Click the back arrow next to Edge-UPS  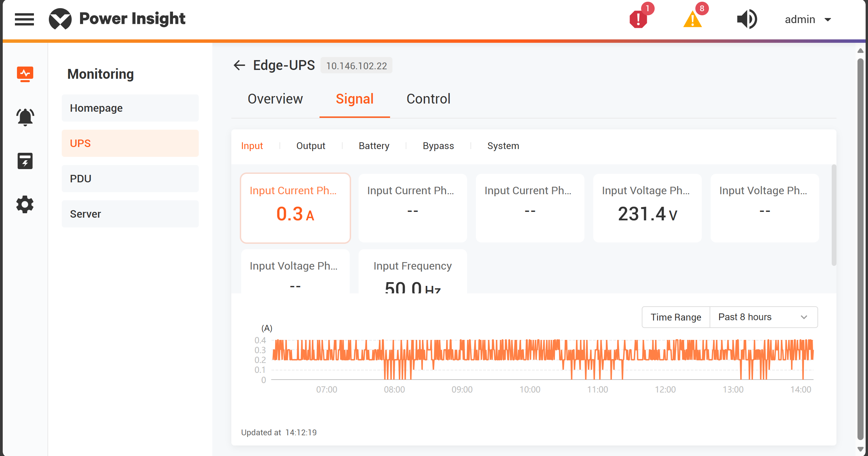tap(239, 65)
